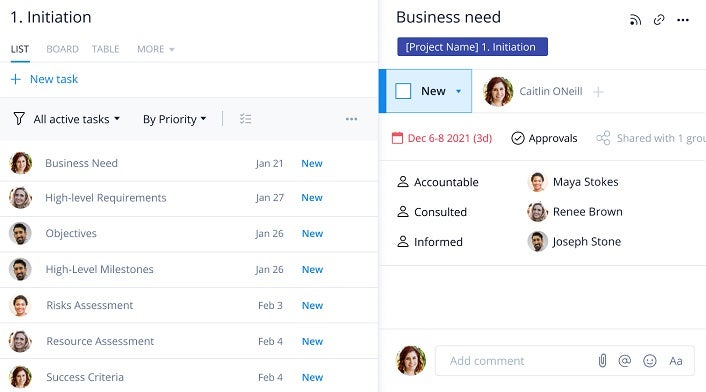Click the calendar icon next to dates

coord(397,138)
